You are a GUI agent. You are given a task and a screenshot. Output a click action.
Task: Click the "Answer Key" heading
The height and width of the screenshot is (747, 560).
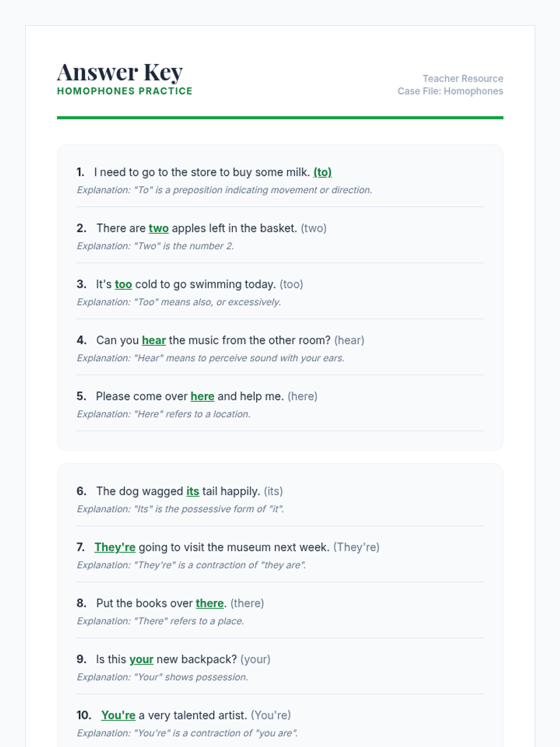tap(120, 72)
